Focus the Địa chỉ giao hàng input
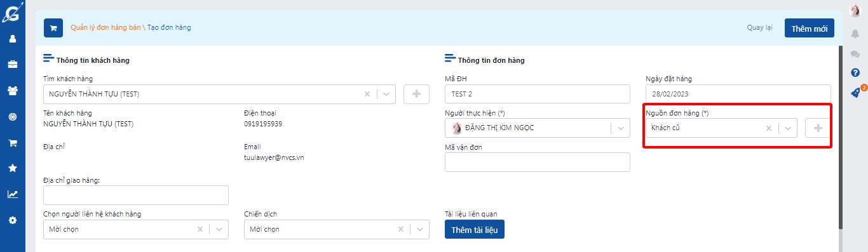 click(x=136, y=195)
